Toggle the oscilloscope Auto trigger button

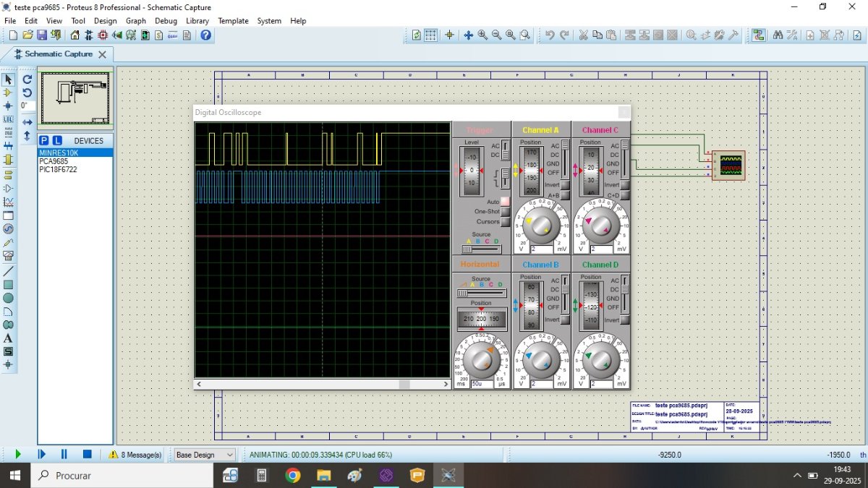click(x=505, y=201)
